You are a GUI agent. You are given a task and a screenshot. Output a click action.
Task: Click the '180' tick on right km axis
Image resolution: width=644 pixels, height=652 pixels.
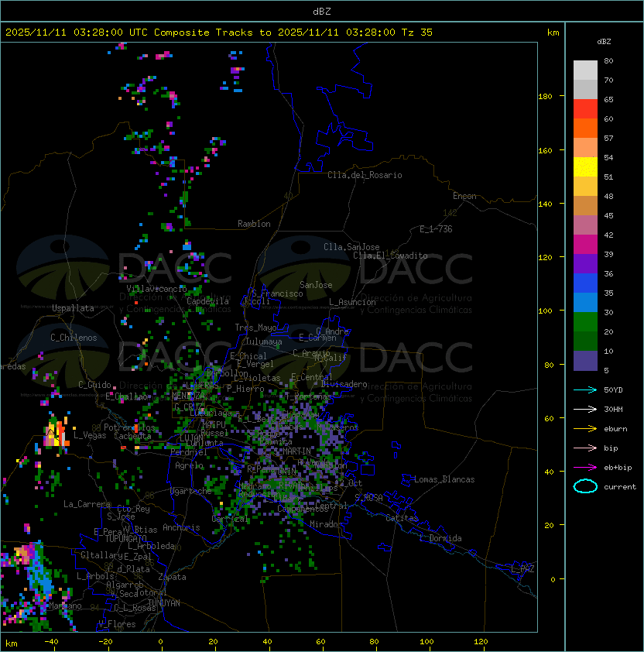tap(545, 97)
